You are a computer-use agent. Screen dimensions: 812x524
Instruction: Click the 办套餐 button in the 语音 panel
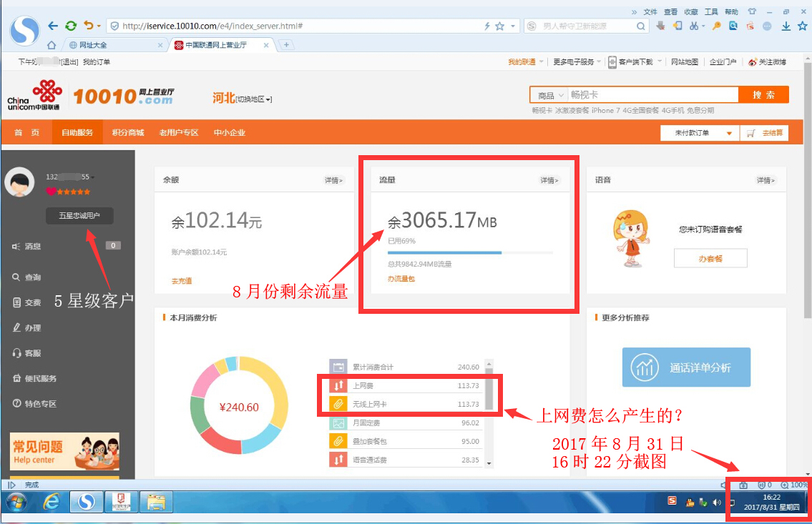point(710,258)
